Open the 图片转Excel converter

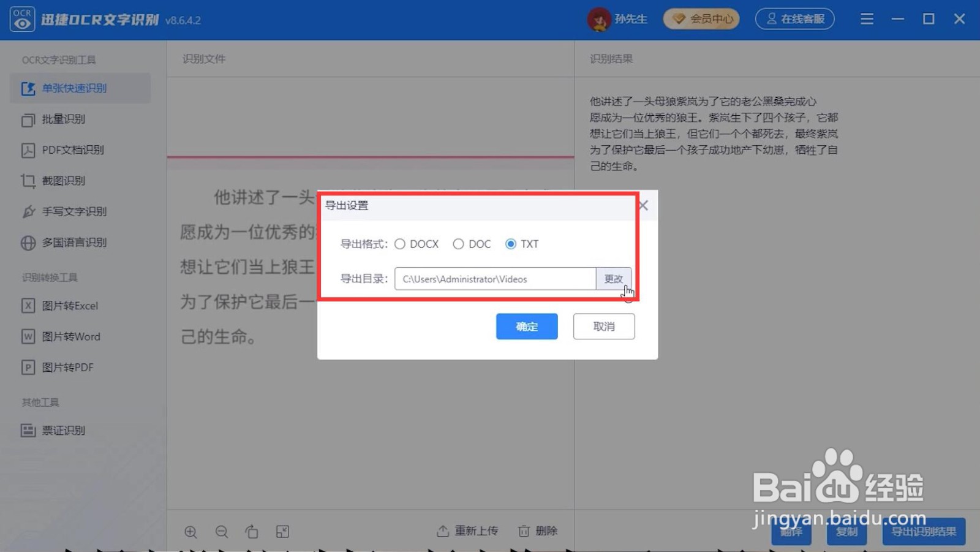69,305
